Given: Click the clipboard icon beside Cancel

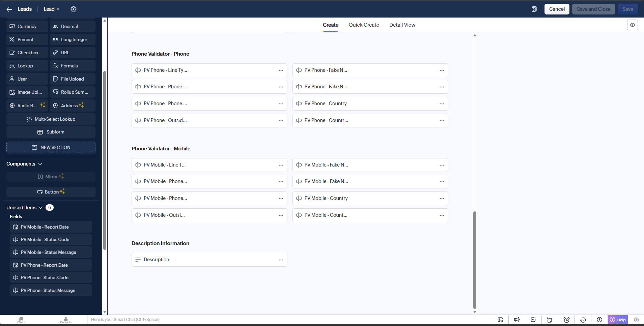Looking at the screenshot, I should pos(534,9).
